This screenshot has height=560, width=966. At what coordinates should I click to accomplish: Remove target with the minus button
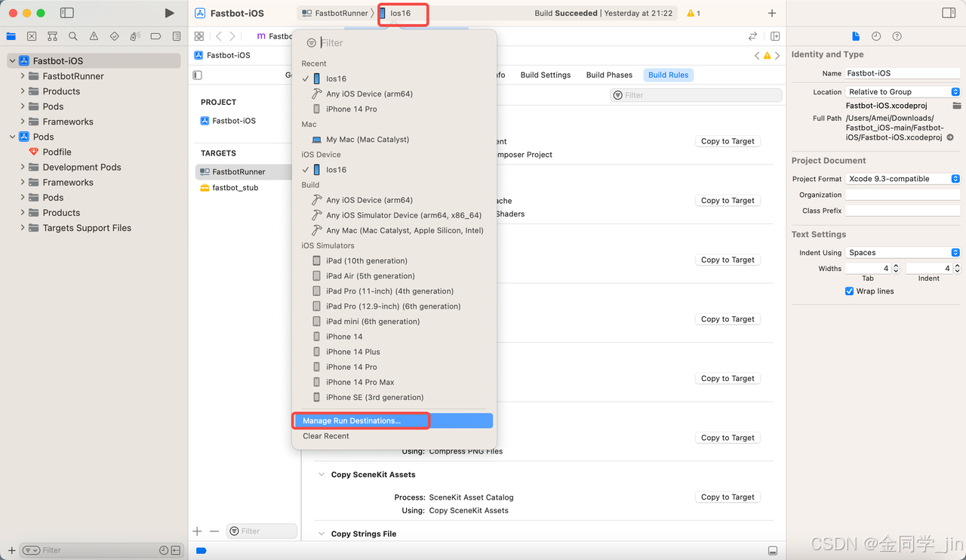tap(214, 531)
